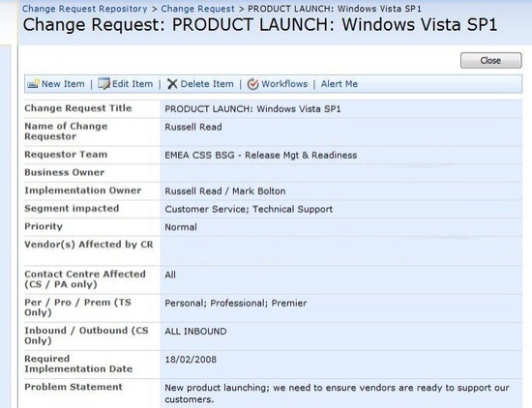
Task: Click the Close button
Action: pos(491,60)
